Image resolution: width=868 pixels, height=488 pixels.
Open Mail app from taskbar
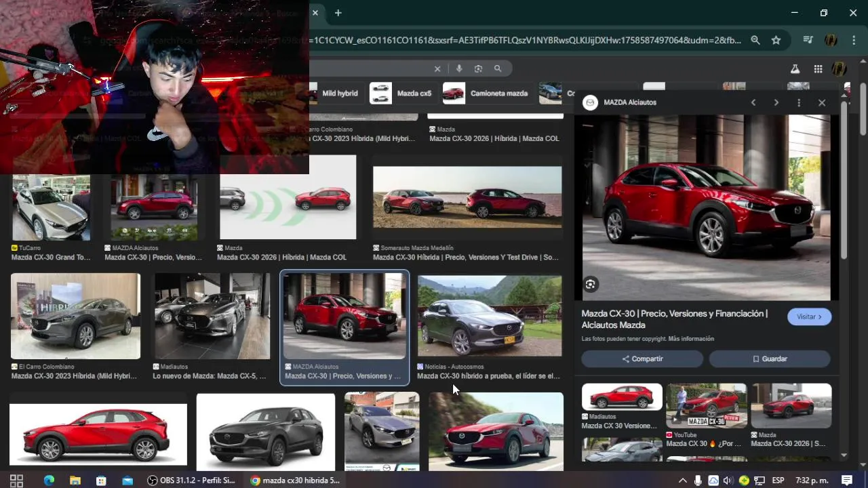point(127,481)
